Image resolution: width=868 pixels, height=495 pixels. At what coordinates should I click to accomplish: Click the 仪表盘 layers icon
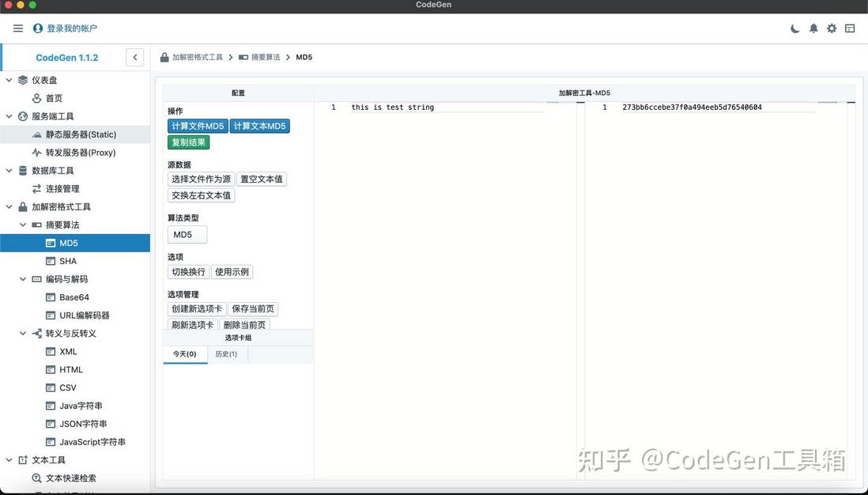[x=23, y=80]
